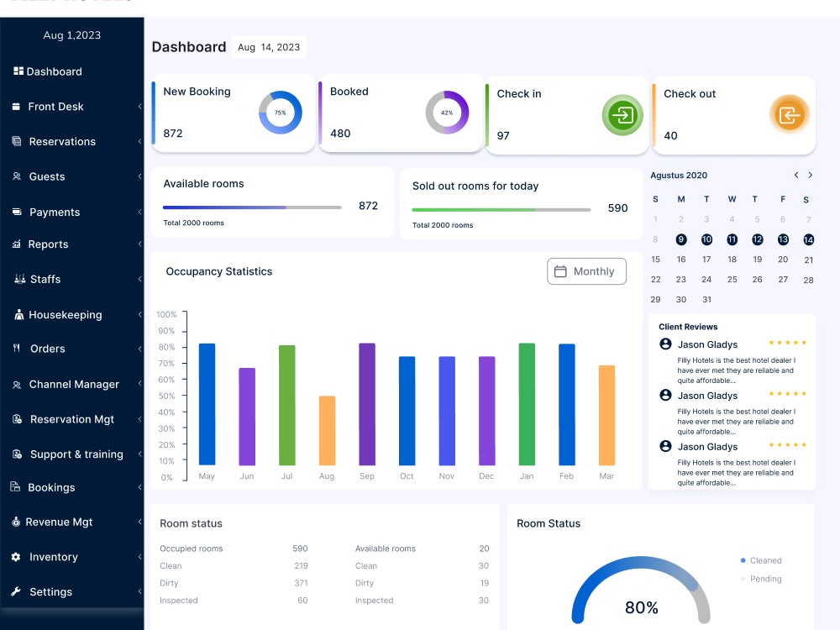Select calendar day 14
The height and width of the screenshot is (630, 840).
tap(808, 239)
